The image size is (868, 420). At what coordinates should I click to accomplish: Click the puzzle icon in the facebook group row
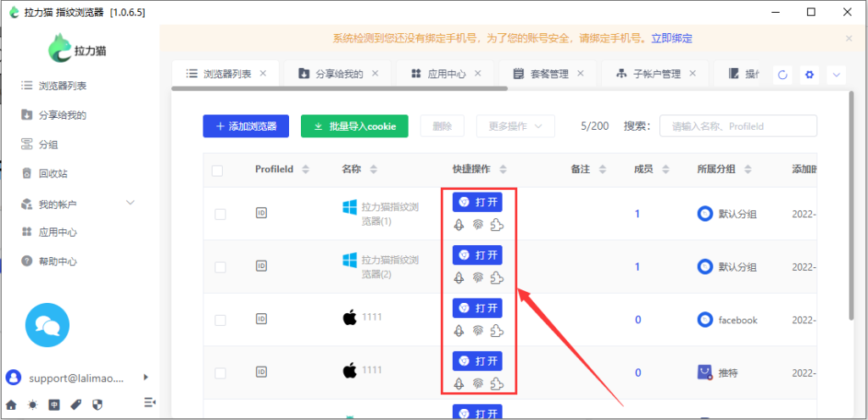pyautogui.click(x=497, y=331)
